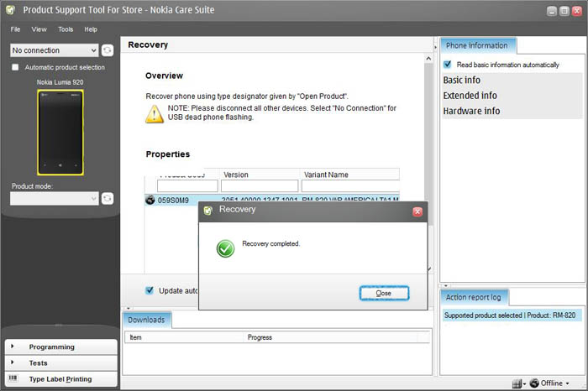Open the No connection dropdown

coord(55,50)
